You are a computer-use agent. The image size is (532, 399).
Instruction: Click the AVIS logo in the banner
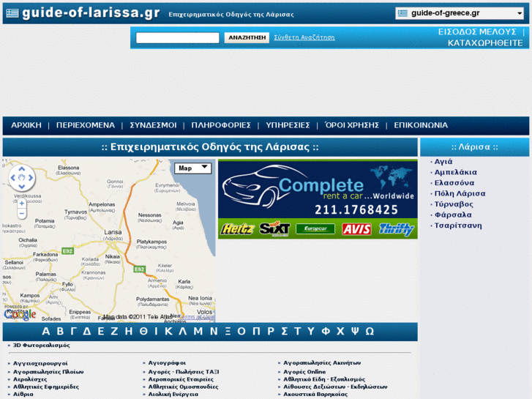[x=356, y=229]
